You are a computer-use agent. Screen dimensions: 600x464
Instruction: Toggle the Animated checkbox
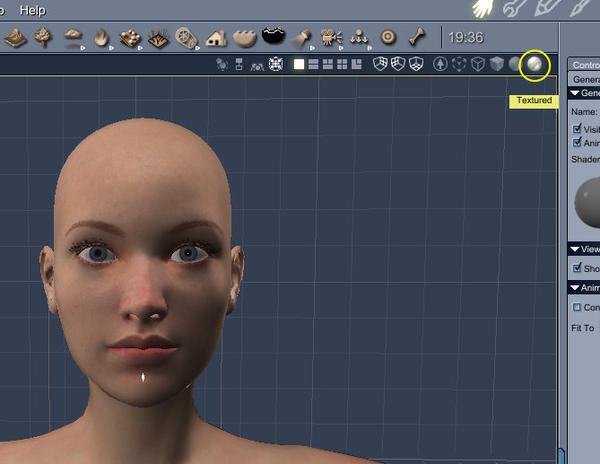577,142
